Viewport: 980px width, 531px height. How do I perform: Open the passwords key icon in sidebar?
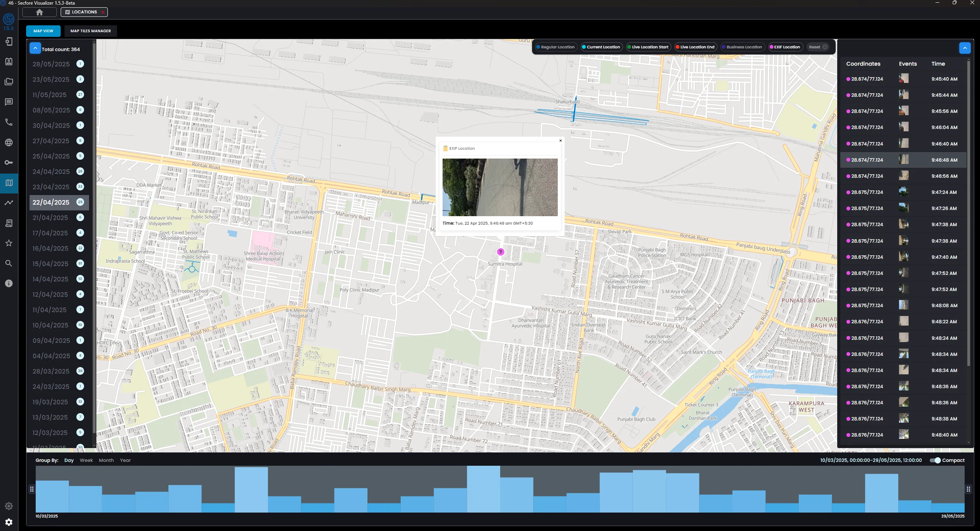[x=8, y=162]
